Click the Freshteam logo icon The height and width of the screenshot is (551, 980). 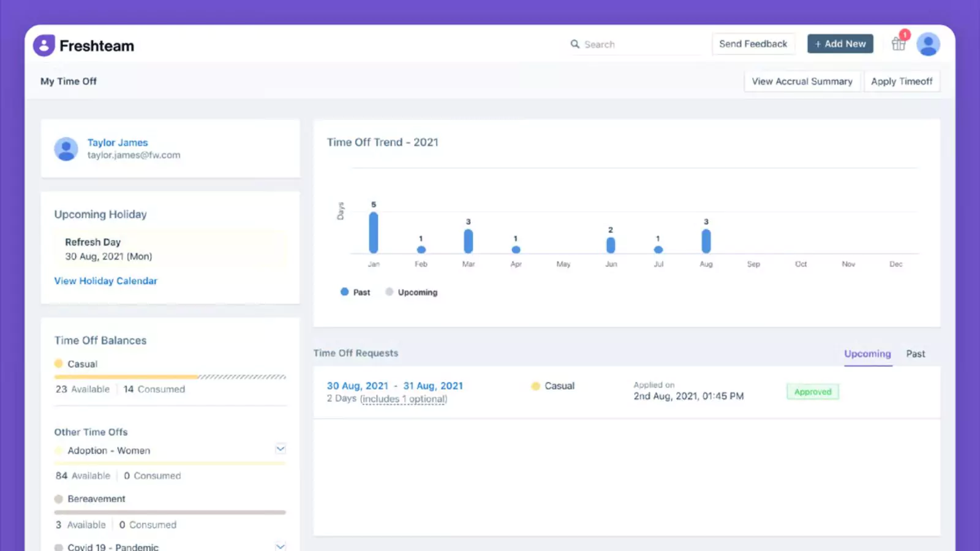click(x=44, y=45)
